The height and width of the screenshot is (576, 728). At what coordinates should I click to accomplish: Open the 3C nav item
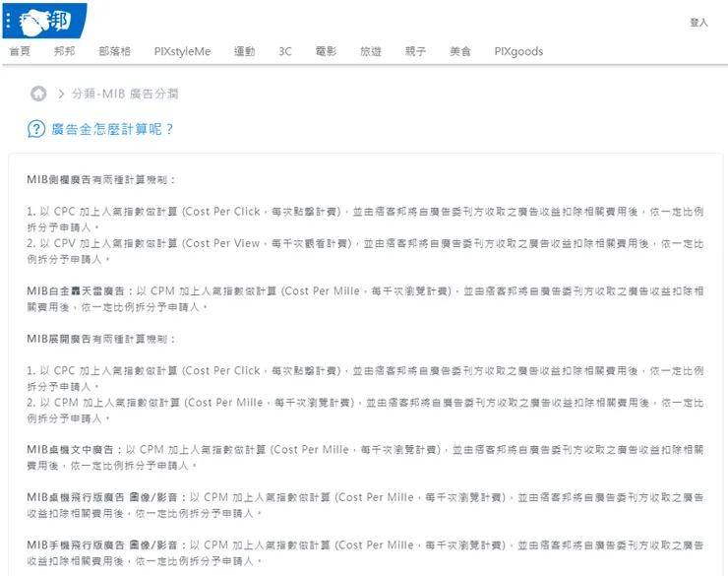click(x=285, y=51)
